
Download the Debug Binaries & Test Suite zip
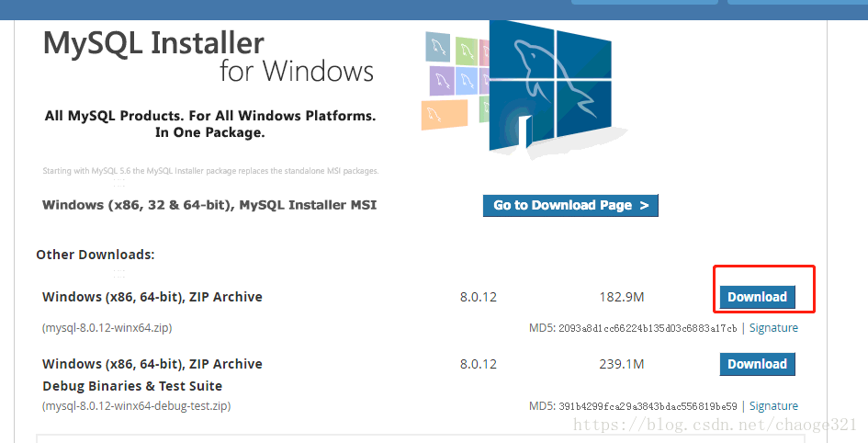coord(757,364)
